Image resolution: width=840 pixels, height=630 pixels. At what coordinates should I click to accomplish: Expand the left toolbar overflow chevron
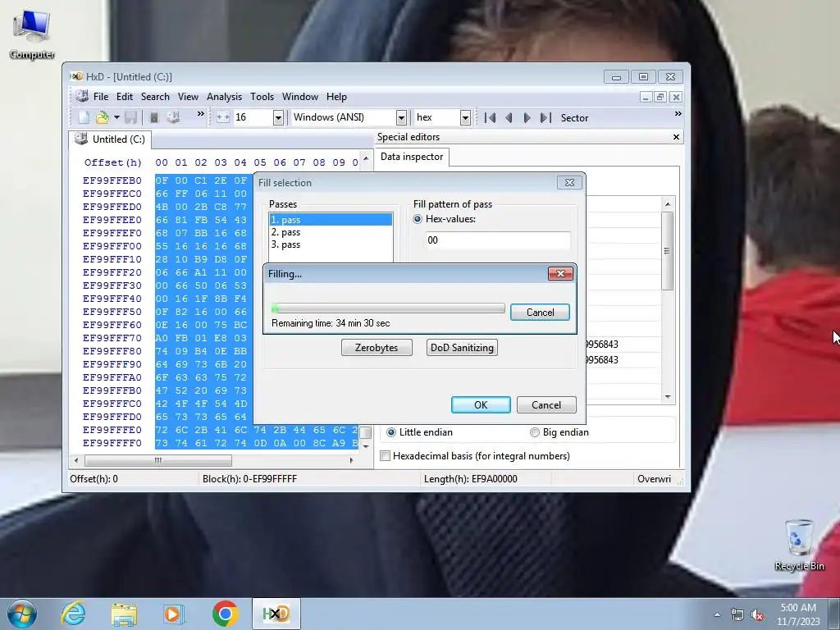[x=201, y=113]
